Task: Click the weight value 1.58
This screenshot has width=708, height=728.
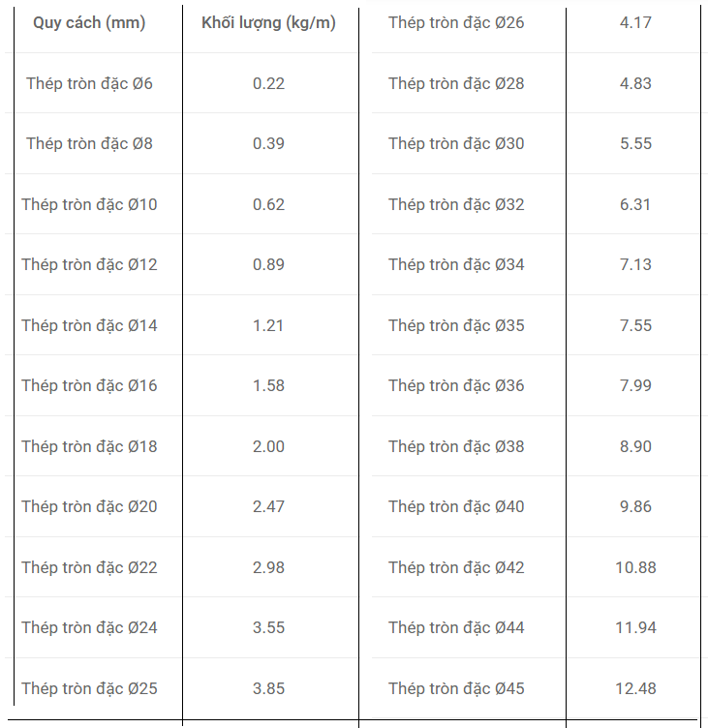Action: pos(268,386)
